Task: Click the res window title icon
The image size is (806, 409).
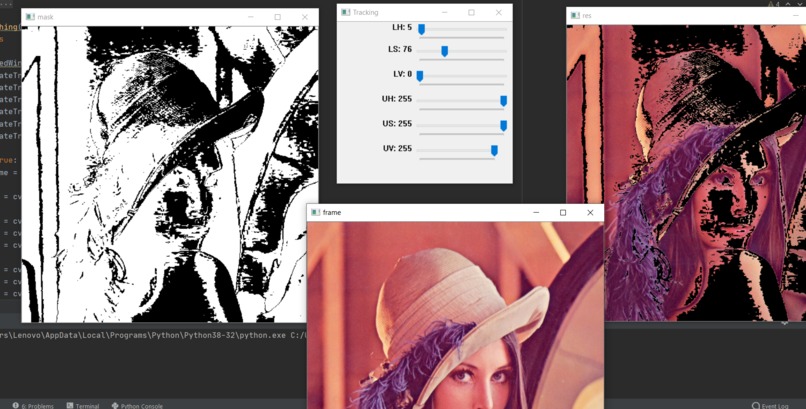Action: (x=575, y=15)
